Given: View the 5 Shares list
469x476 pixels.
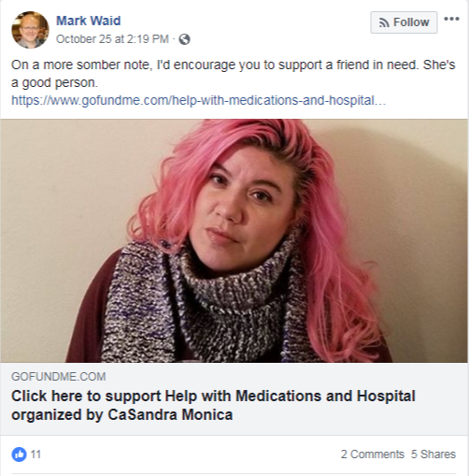Looking at the screenshot, I should tap(433, 454).
